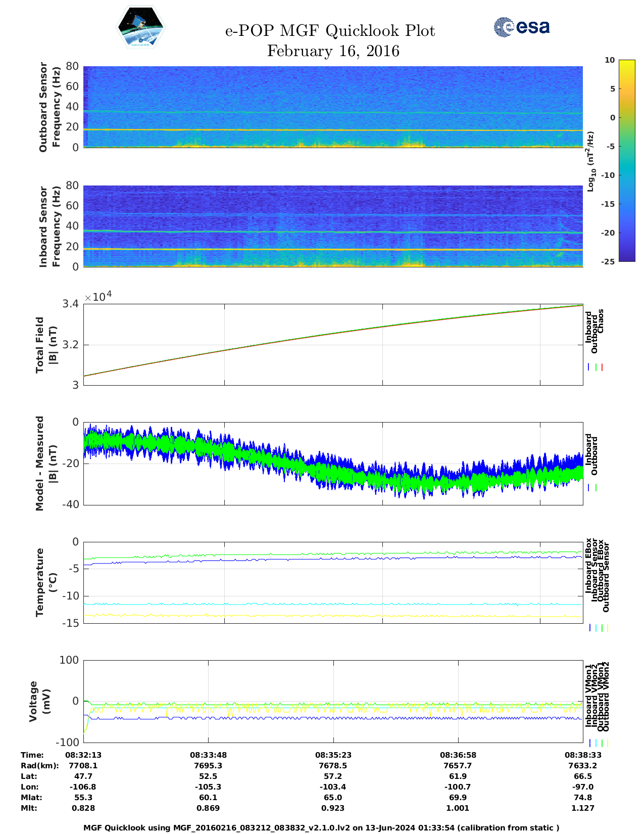Click the 08:36:58 time label
The image size is (644, 834).
458,755
